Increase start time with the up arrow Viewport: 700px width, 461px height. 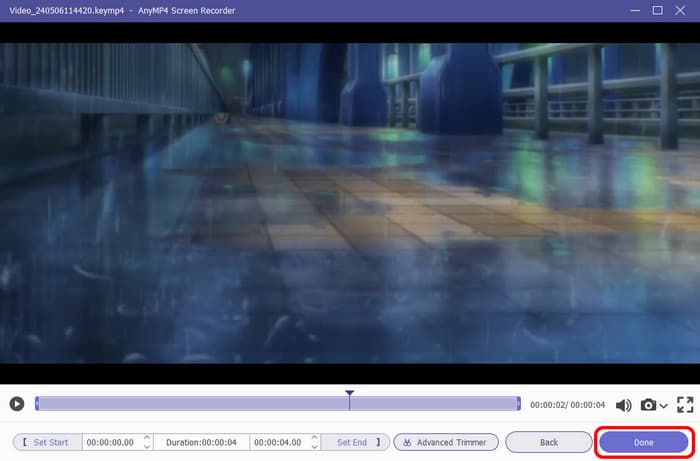(x=147, y=438)
